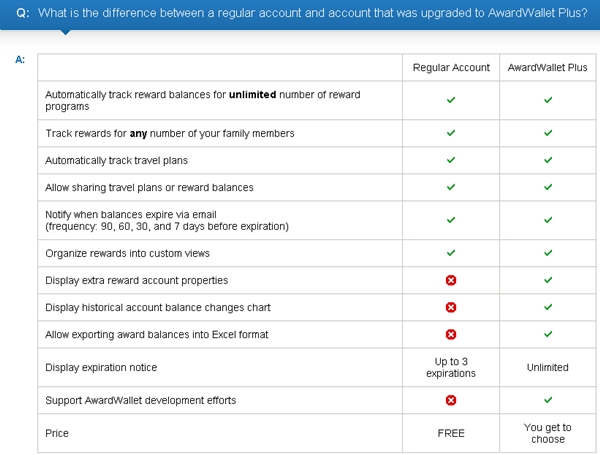Click the 'A:' answer label
Screen dimensions: 600x455
click(x=20, y=60)
